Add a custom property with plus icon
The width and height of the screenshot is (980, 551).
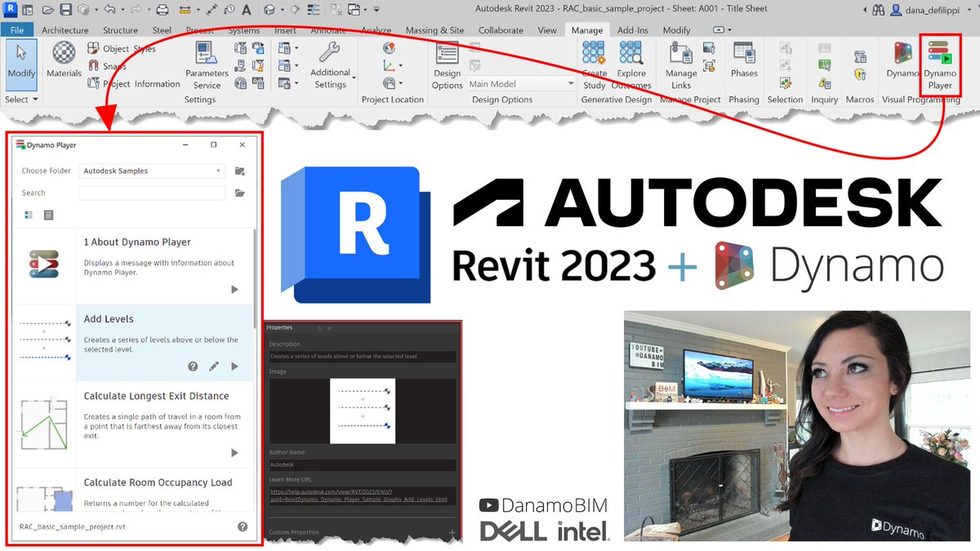click(452, 532)
